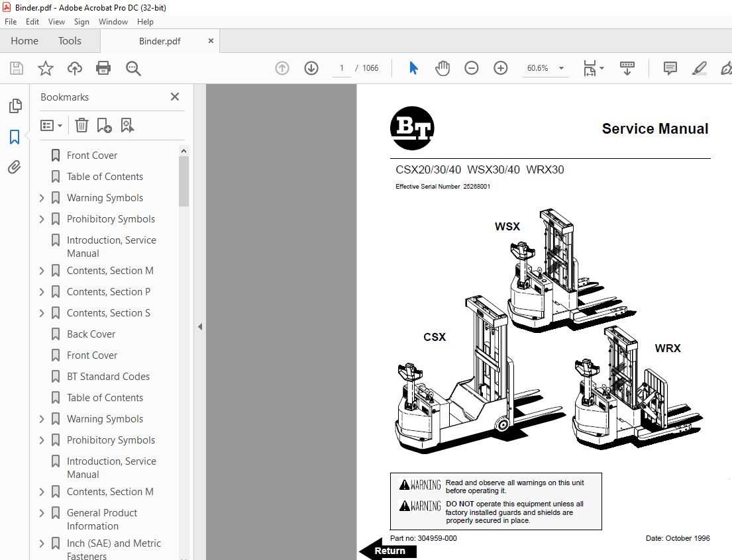Add a comment sticky note

(670, 68)
